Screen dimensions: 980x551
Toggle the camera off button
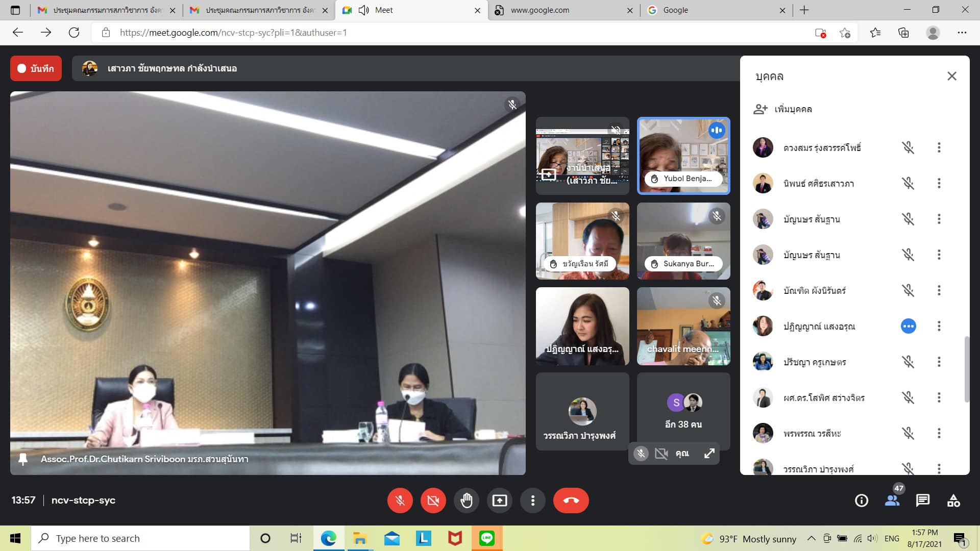point(433,500)
